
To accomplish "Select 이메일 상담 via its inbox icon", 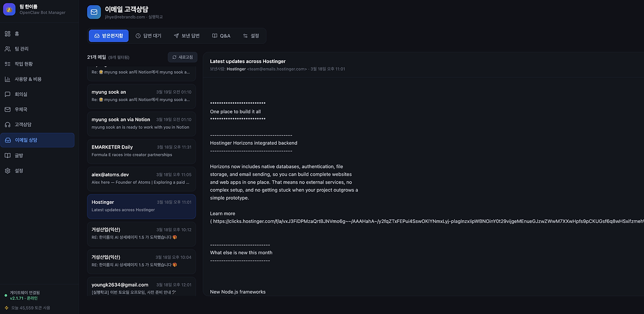I will pos(8,140).
